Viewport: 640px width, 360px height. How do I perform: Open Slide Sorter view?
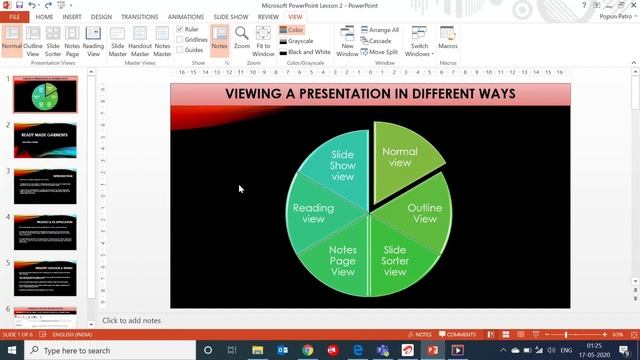coord(53,41)
